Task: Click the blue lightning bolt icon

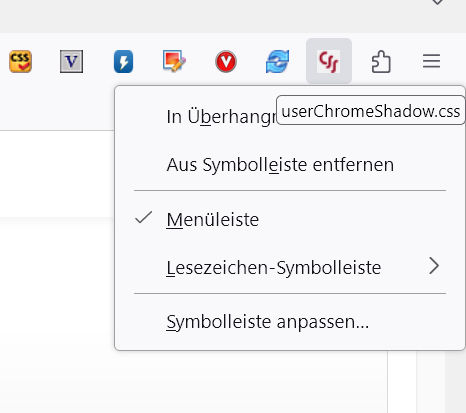Action: click(x=123, y=61)
